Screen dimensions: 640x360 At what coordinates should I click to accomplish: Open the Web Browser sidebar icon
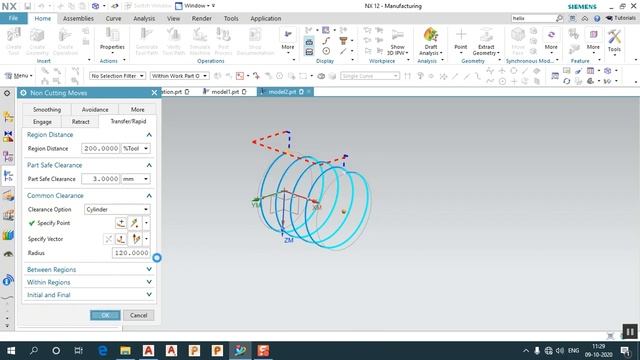(8, 280)
